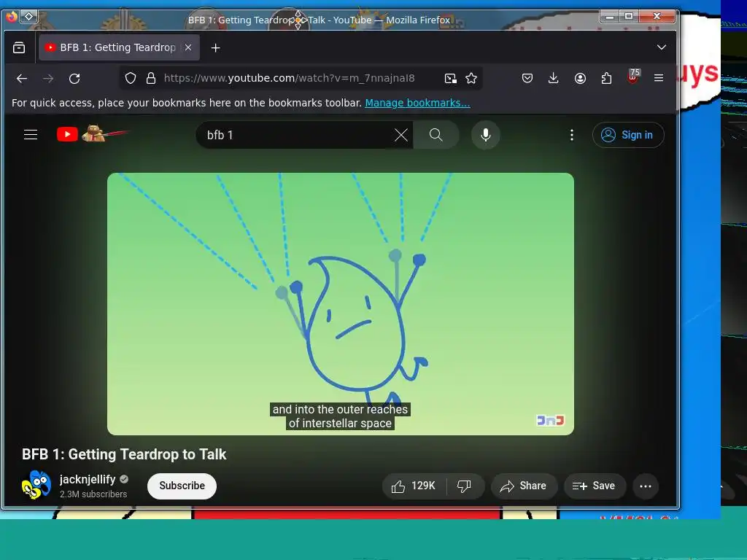747x560 pixels.
Task: Open the jacknjellify channel name link
Action: point(88,480)
